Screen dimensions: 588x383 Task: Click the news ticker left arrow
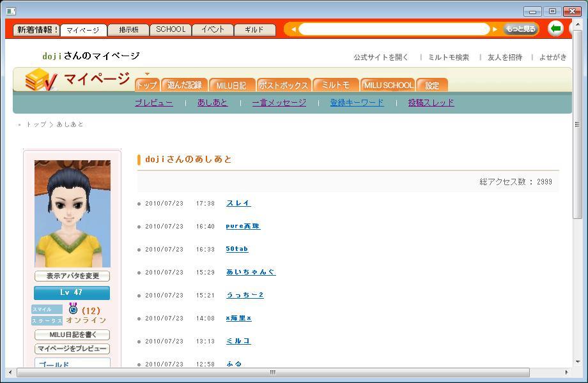click(293, 29)
